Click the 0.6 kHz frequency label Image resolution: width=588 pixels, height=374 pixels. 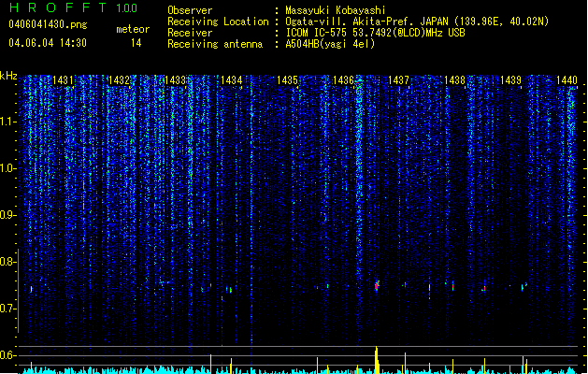(7, 355)
